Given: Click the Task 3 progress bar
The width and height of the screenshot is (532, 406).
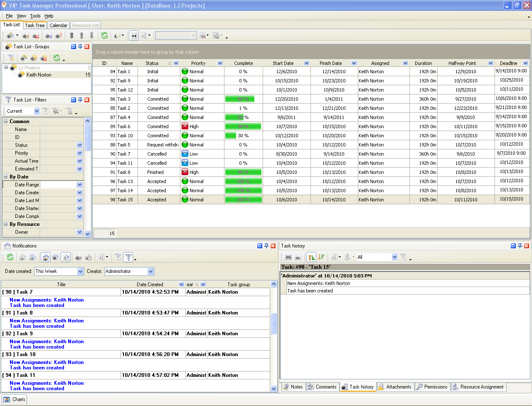Looking at the screenshot, I should click(239, 99).
